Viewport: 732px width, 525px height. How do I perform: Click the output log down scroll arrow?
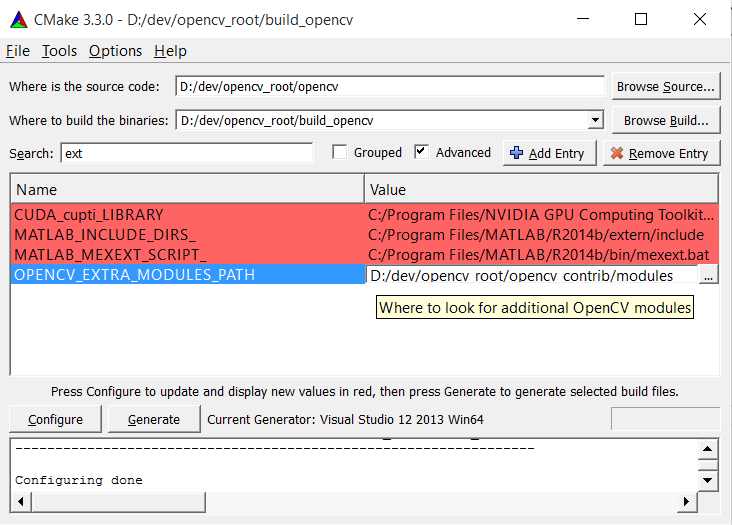pos(708,480)
